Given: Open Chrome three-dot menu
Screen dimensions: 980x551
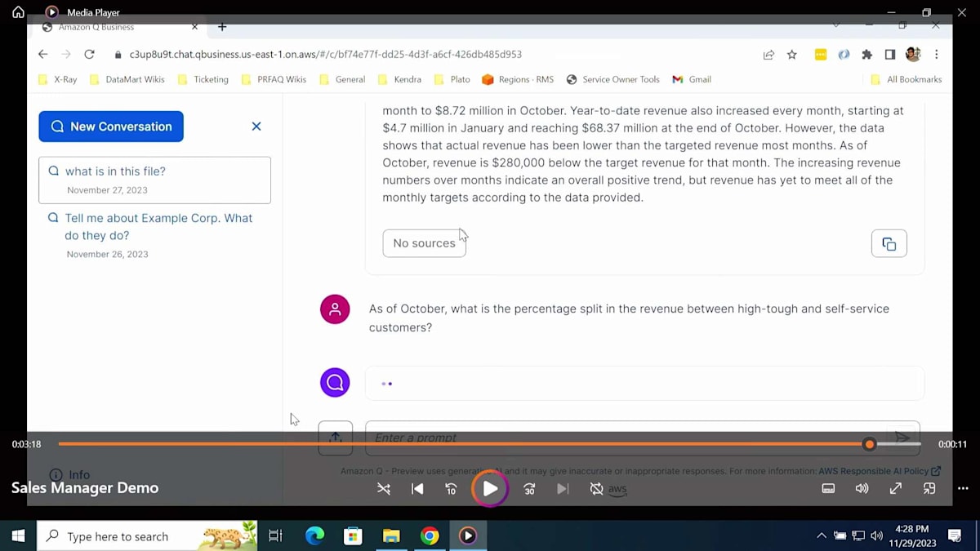Looking at the screenshot, I should pyautogui.click(x=936, y=55).
